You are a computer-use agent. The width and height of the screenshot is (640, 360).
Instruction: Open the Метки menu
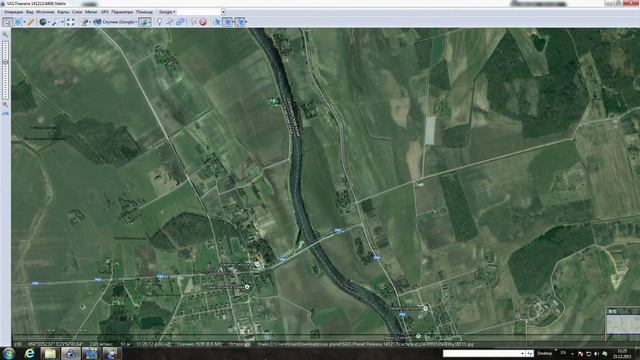click(x=91, y=12)
